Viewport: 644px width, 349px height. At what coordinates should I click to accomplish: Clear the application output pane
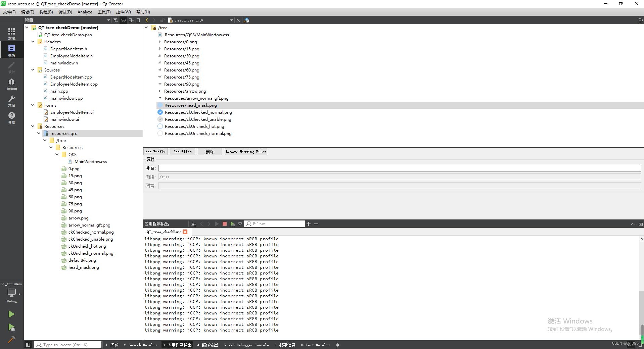(194, 224)
